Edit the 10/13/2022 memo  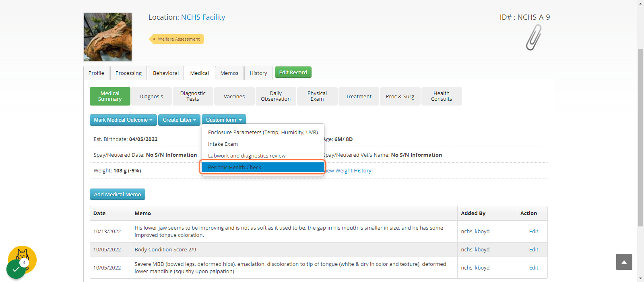(534, 231)
